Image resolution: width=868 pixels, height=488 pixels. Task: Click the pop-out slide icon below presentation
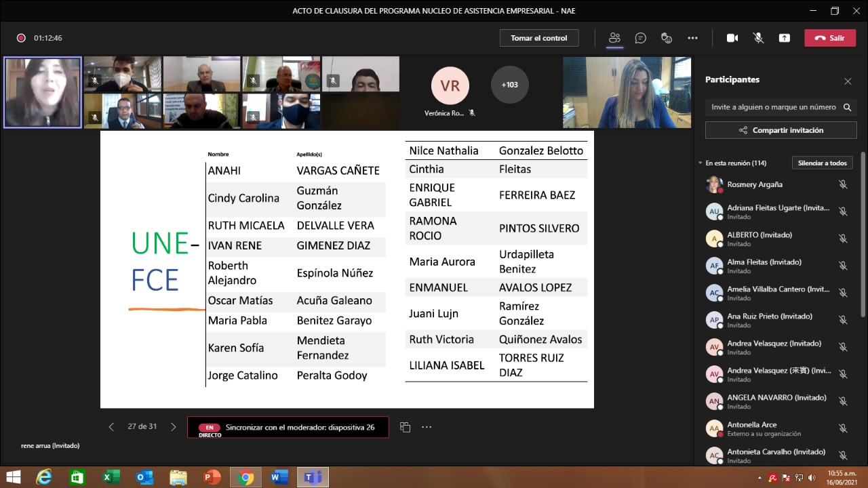pos(405,427)
